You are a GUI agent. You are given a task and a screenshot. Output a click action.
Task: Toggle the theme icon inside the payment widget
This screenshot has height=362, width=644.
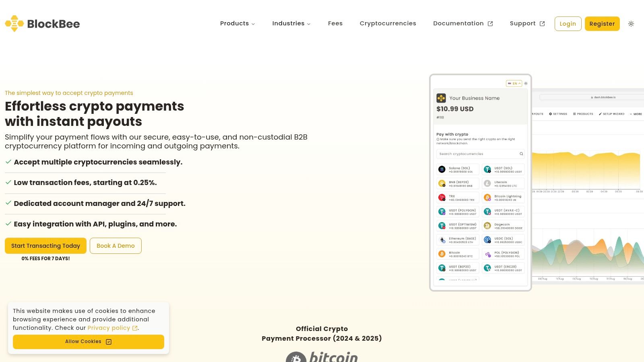[x=525, y=83]
